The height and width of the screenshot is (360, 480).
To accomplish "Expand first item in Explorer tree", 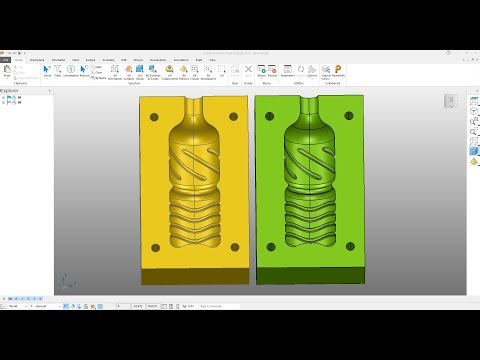I will click(x=3, y=98).
